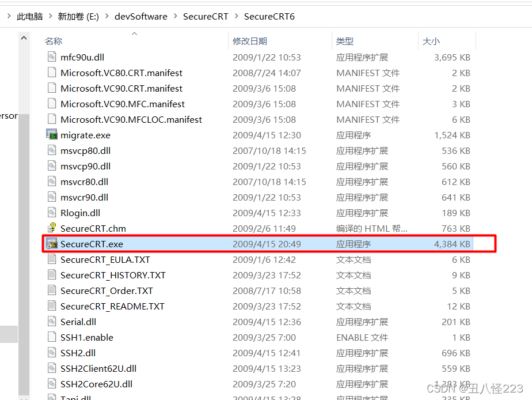Select the file named Rlogin.dll
The width and height of the screenshot is (532, 400).
pyautogui.click(x=80, y=213)
